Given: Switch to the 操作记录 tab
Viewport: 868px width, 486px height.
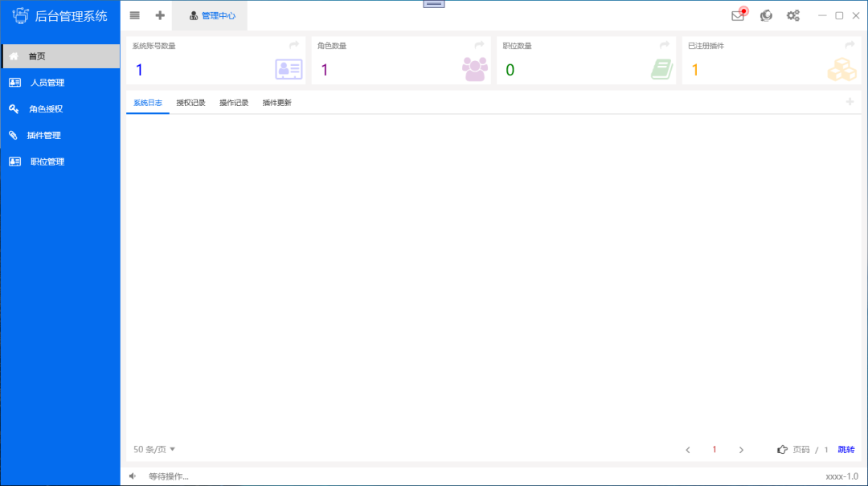Looking at the screenshot, I should click(x=234, y=103).
